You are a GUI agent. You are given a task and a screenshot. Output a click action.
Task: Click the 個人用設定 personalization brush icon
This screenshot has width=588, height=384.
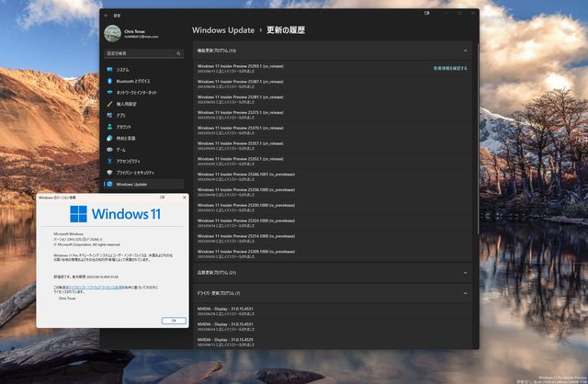coord(109,104)
